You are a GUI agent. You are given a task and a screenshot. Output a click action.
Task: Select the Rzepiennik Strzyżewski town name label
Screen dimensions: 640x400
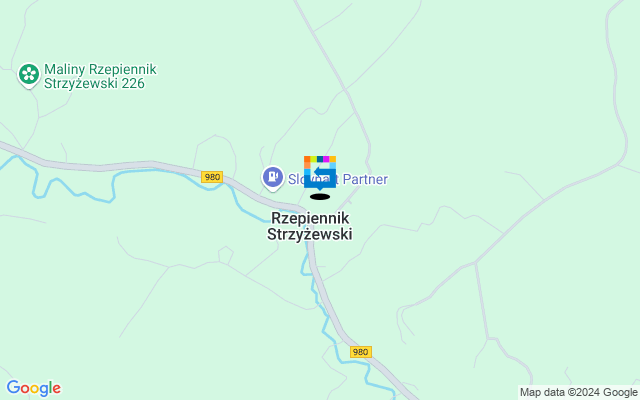[310, 226]
